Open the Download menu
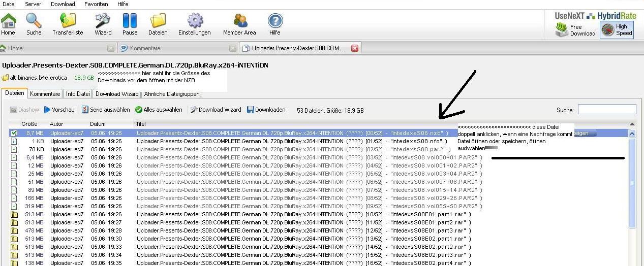 coord(63,4)
